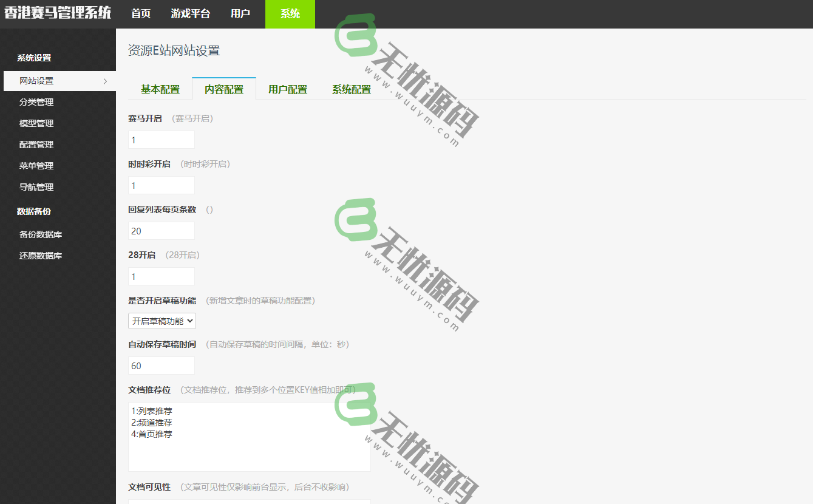Image resolution: width=813 pixels, height=504 pixels.
Task: Click the 赛马开启 input field
Action: pos(161,139)
